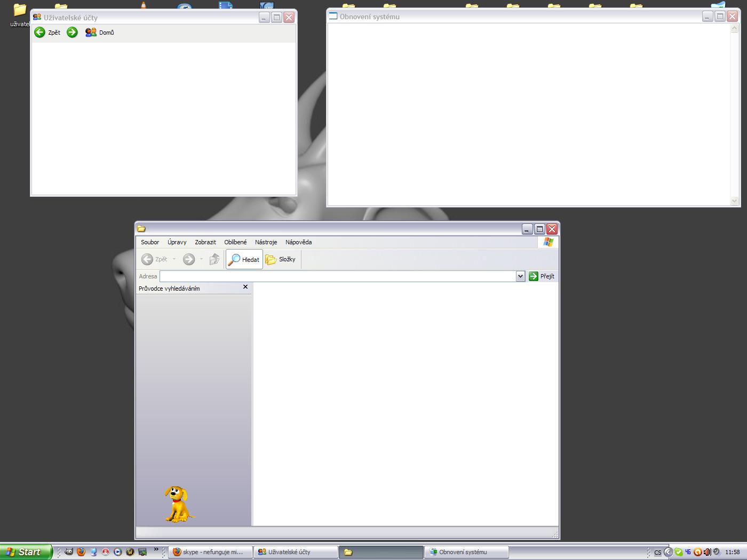Click the grey swirl tray icon
The image size is (747, 560).
click(x=717, y=552)
